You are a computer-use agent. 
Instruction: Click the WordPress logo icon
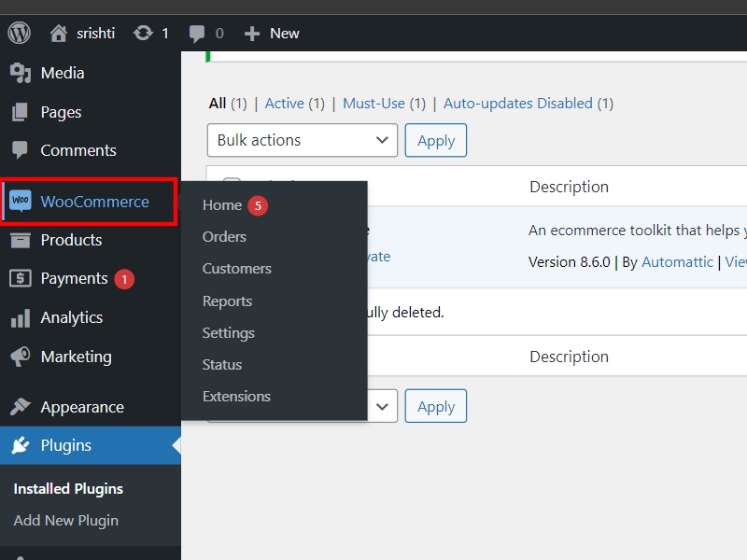[x=19, y=33]
